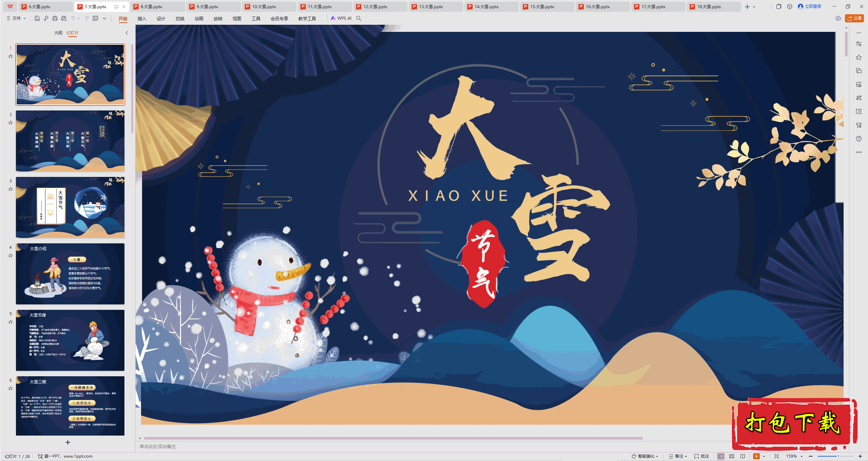This screenshot has height=461, width=868.
Task: Expand the undo history dropdown arrow
Action: point(79,18)
